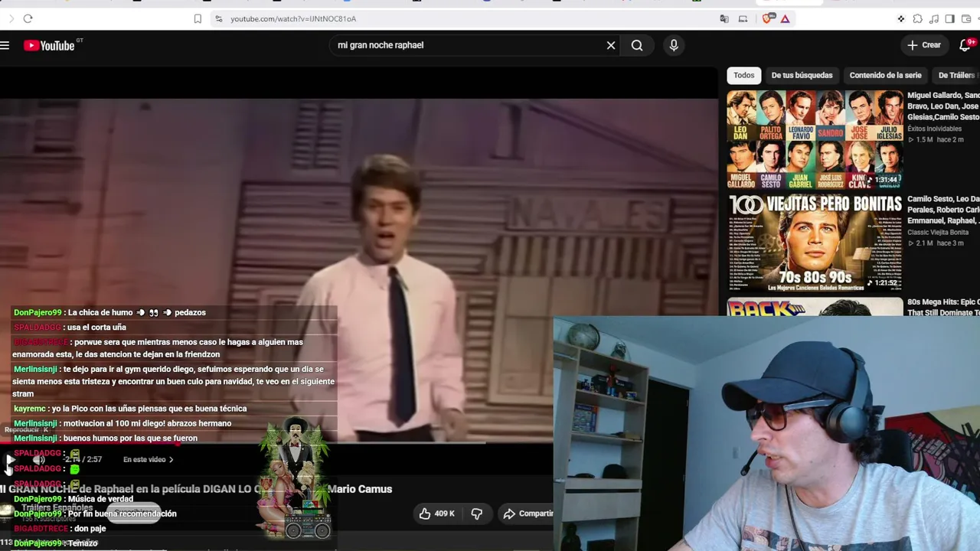This screenshot has width=980, height=551.
Task: Open the media control music-note icon
Action: (x=933, y=18)
